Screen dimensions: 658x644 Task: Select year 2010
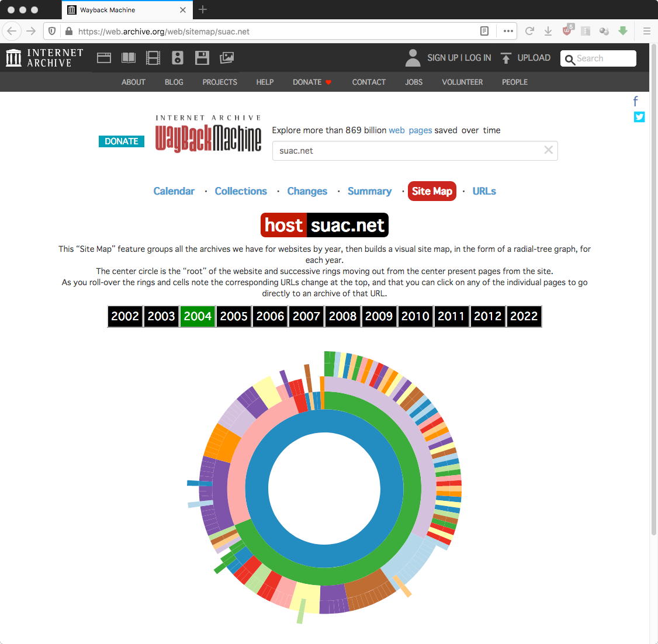tap(415, 316)
